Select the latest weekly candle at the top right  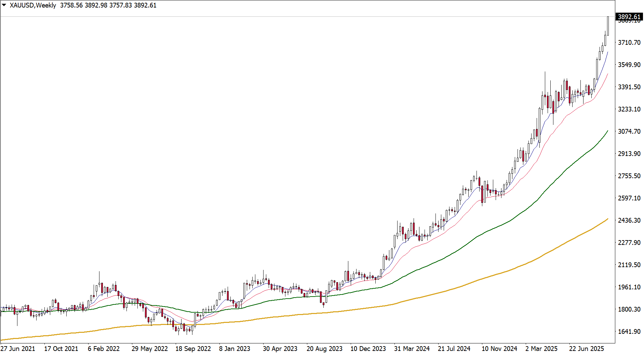pyautogui.click(x=608, y=26)
